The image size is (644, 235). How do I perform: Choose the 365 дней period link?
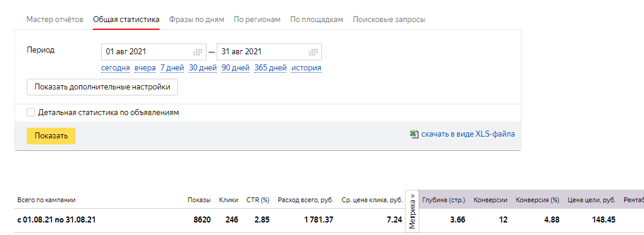point(270,68)
